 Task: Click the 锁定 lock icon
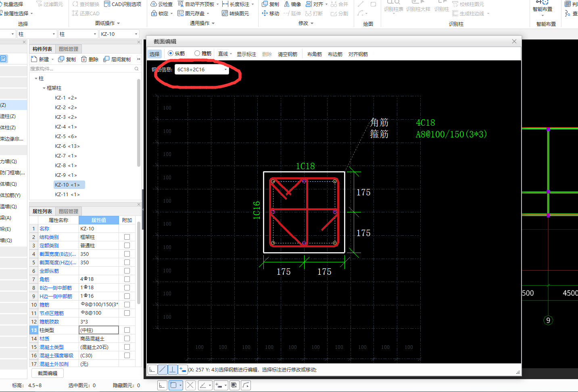[154, 13]
